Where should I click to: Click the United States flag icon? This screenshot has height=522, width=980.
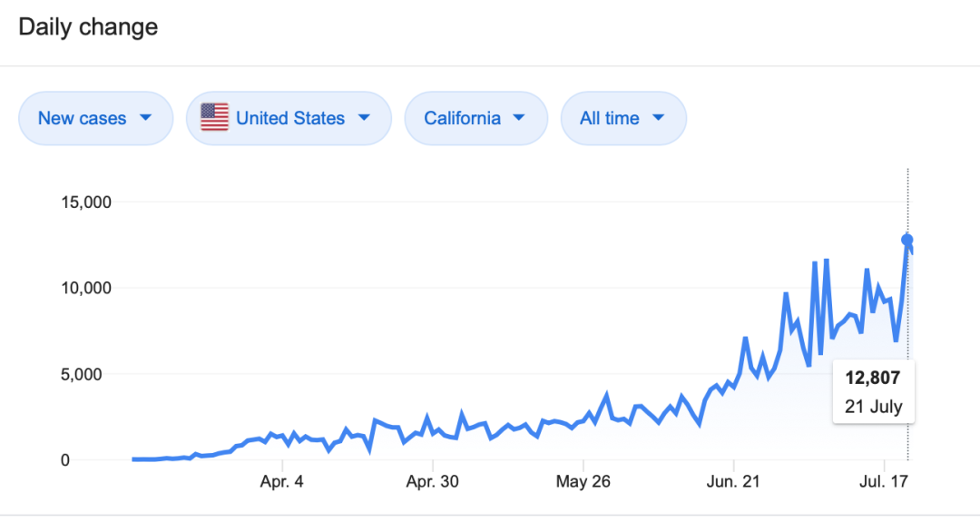pos(214,118)
